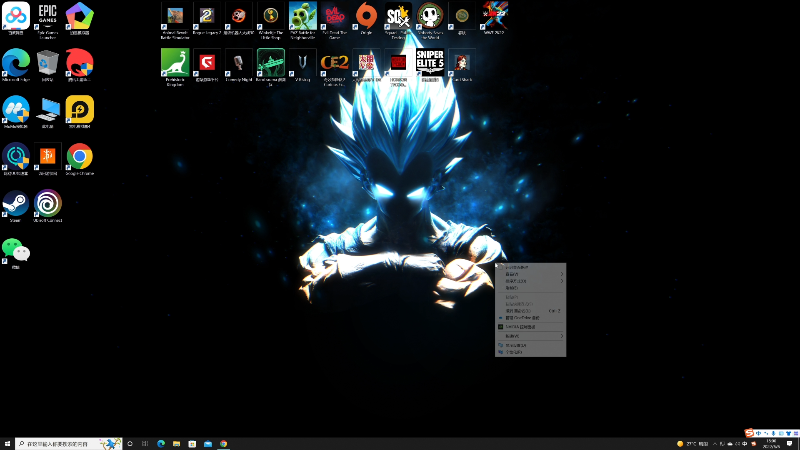Launch Evil Dead The Game shortcut

334,19
